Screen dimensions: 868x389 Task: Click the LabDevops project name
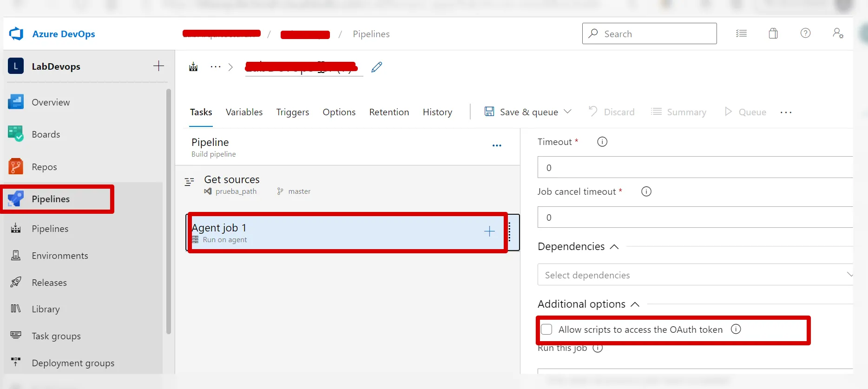click(56, 66)
